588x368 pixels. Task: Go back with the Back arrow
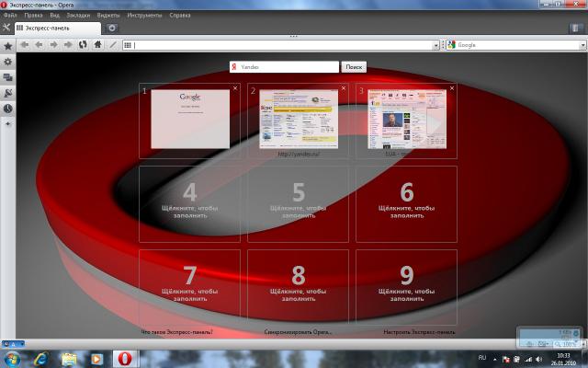point(39,45)
